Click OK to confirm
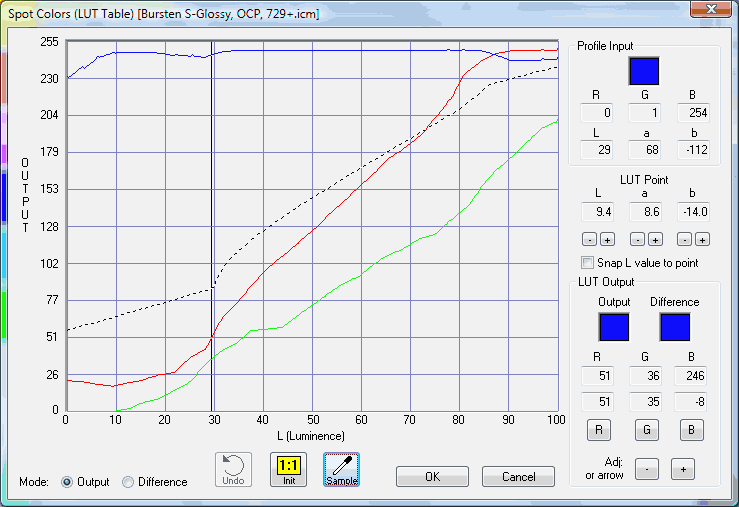 pyautogui.click(x=433, y=476)
